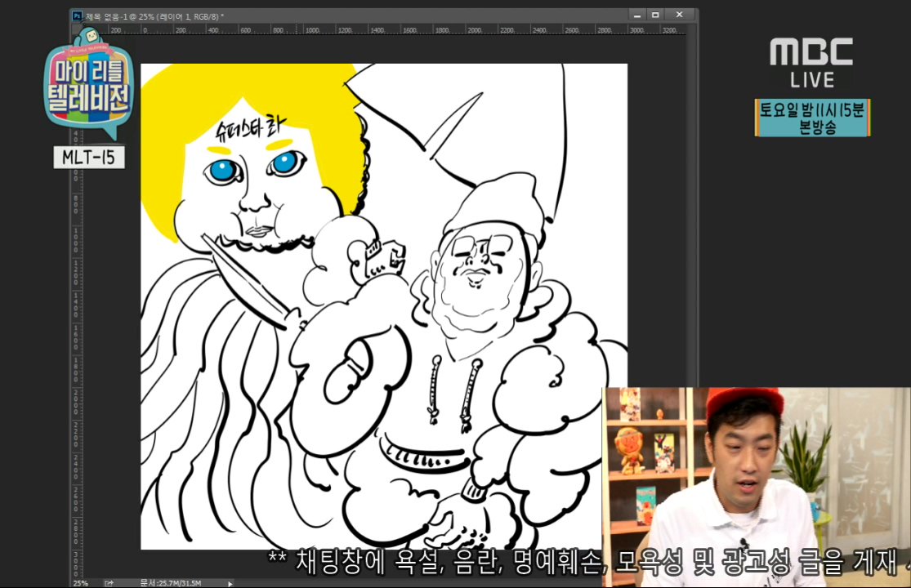Maximize the Photoshop document window
Screen dimensions: 911x588
coord(655,15)
